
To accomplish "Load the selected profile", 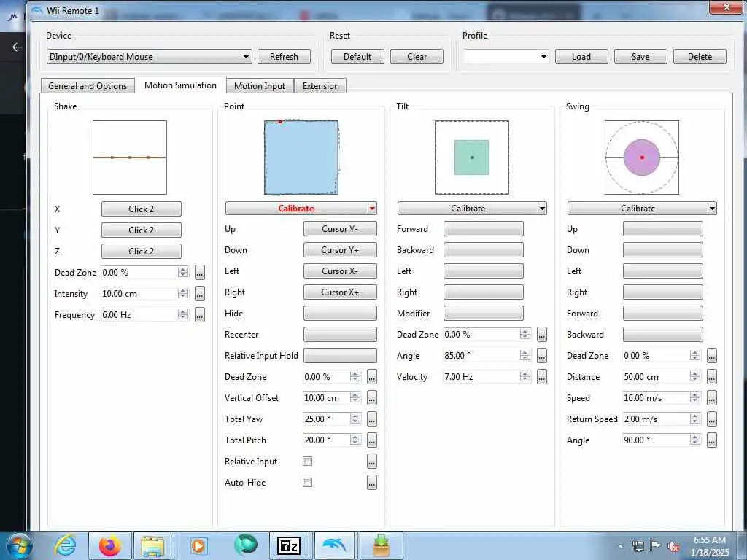I will click(x=581, y=57).
